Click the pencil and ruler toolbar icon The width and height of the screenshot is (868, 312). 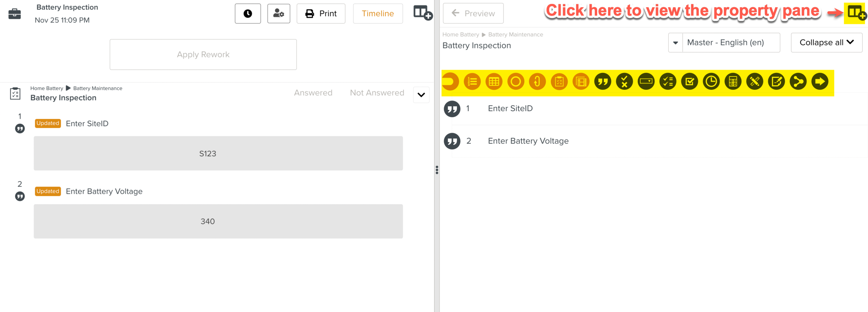pos(754,82)
